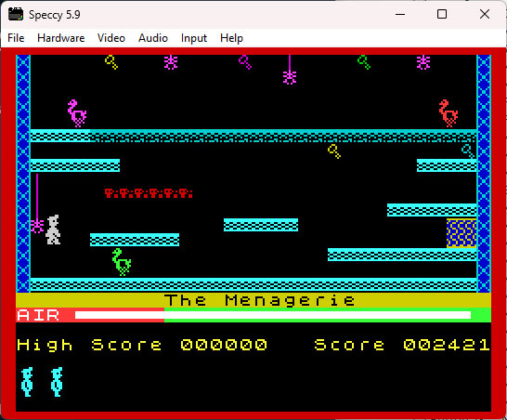Click 'The Menagerie' level title
The height and width of the screenshot is (420, 507).
[259, 301]
